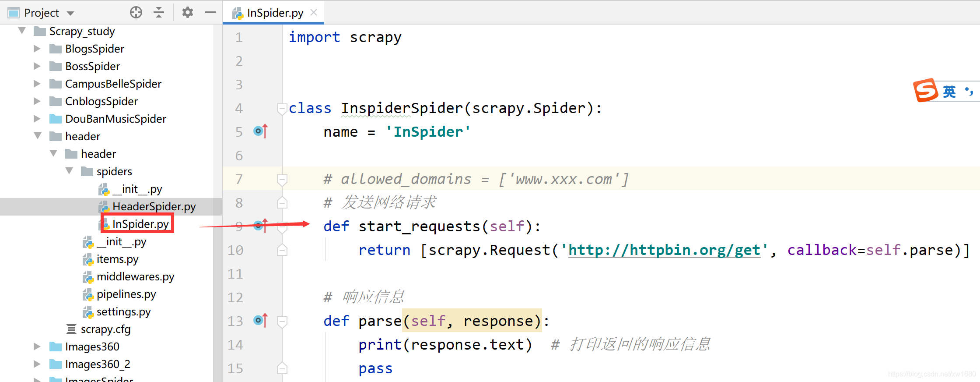
Task: Collapse the spiders folder
Action: click(x=69, y=171)
